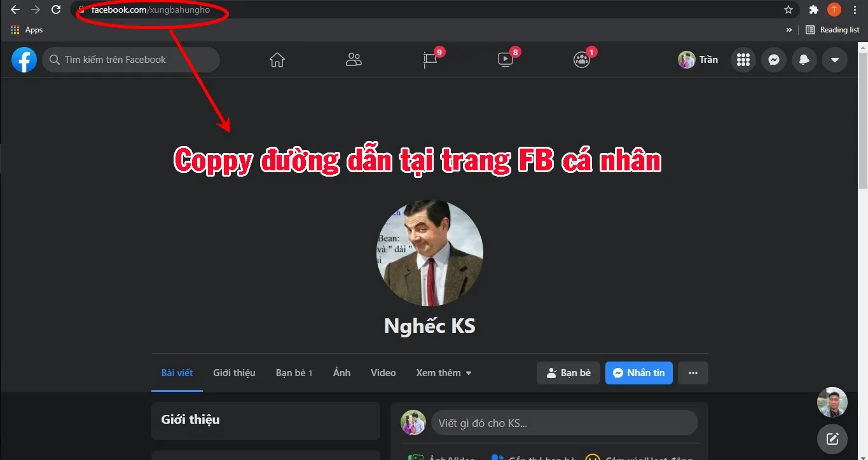Image resolution: width=868 pixels, height=460 pixels.
Task: Select the Bài viết tab
Action: (177, 373)
